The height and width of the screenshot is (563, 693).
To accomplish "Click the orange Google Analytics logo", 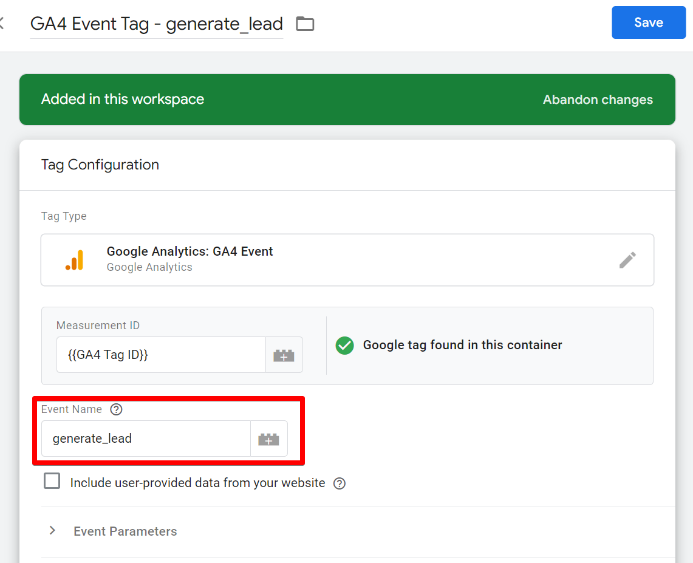I will coord(75,260).
